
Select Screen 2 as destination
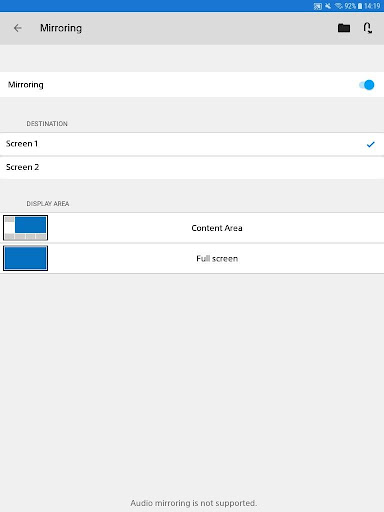[x=192, y=167]
